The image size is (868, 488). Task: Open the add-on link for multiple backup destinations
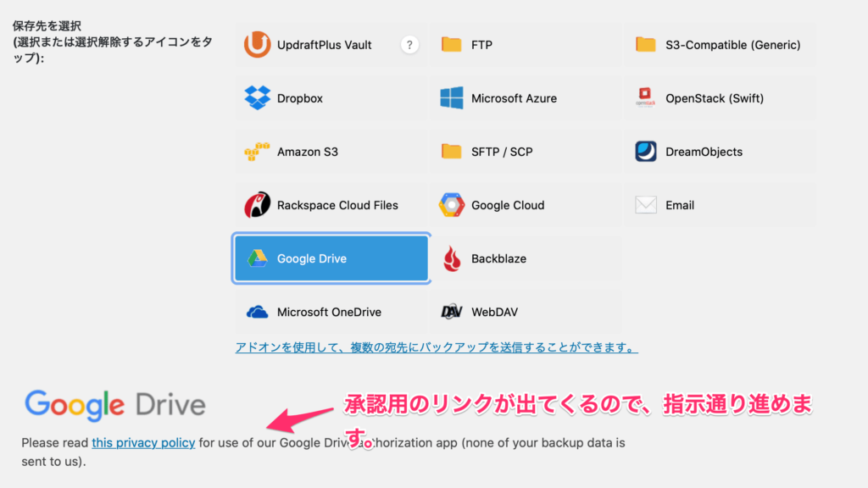coord(437,347)
